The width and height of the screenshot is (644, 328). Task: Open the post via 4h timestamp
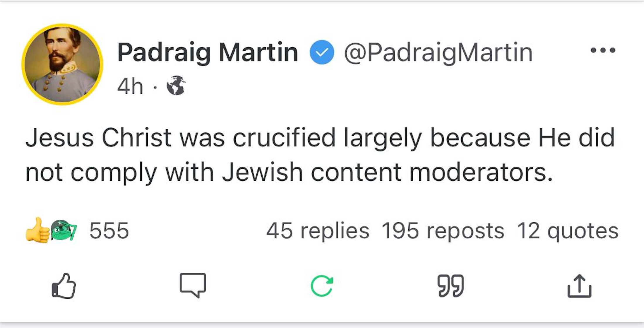tap(130, 86)
